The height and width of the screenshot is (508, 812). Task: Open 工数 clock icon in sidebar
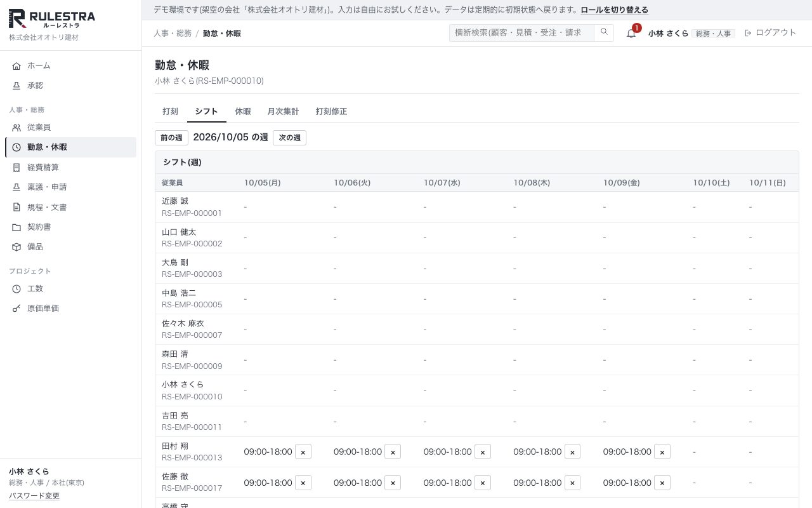pos(16,289)
